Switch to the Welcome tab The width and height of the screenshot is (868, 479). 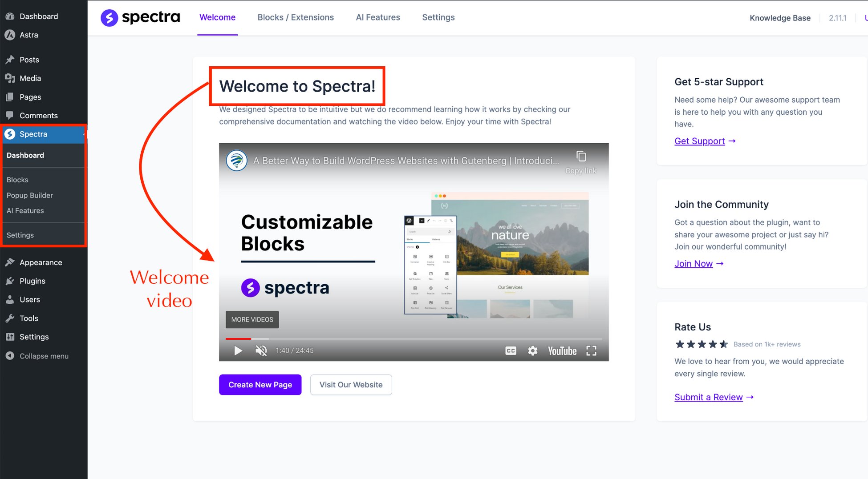tap(217, 17)
